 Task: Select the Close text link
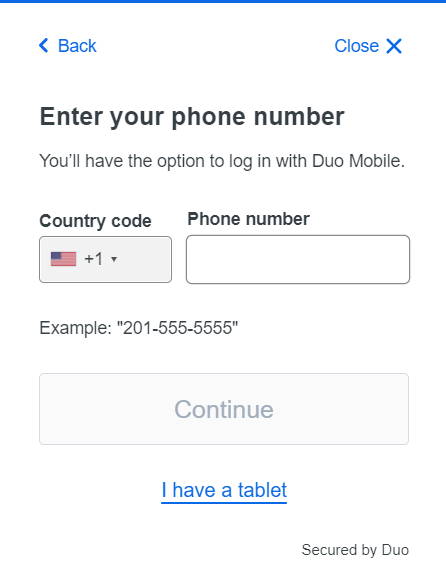356,46
